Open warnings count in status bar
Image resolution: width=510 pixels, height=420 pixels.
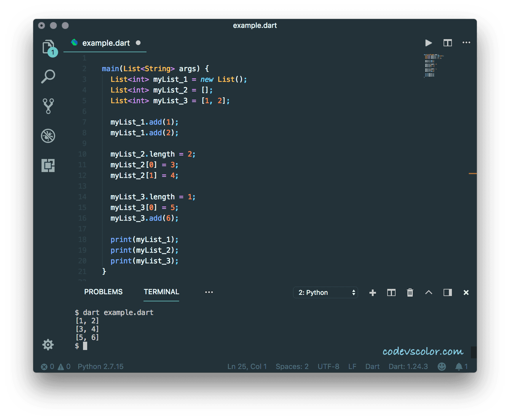pyautogui.click(x=64, y=367)
